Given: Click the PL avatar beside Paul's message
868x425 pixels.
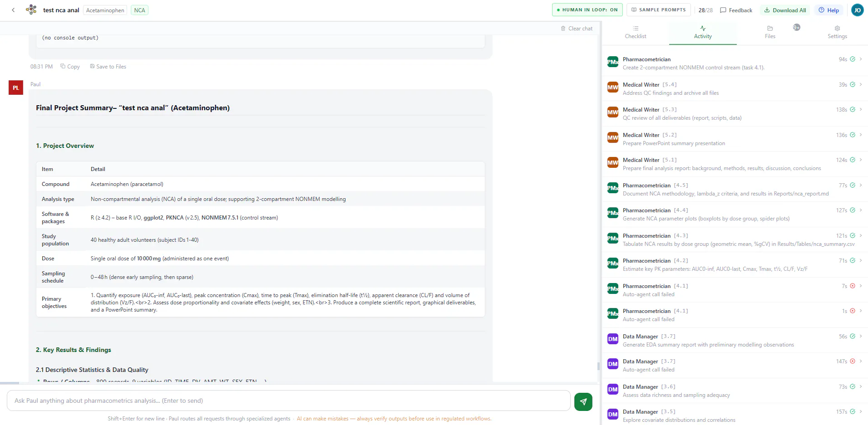Looking at the screenshot, I should (x=16, y=88).
